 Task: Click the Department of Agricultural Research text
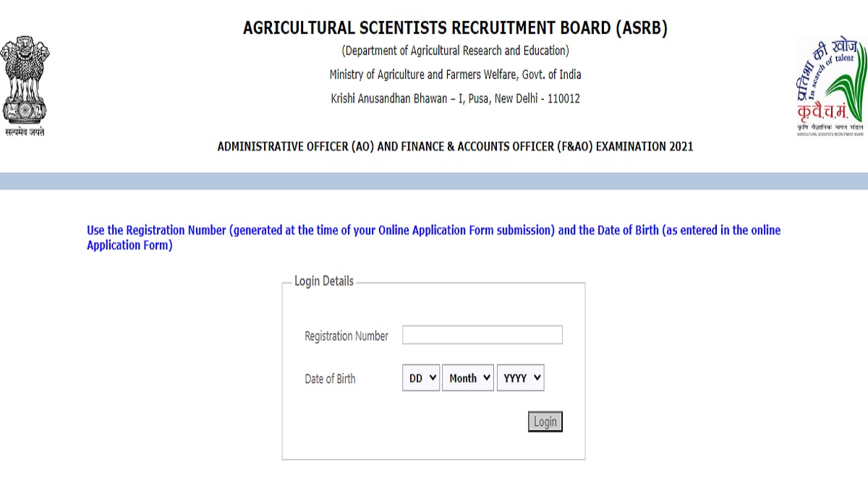click(455, 51)
